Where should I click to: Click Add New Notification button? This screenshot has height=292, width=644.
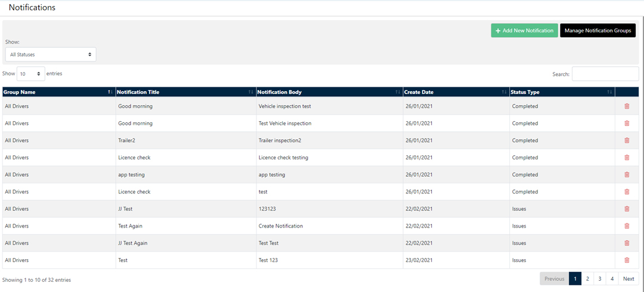pyautogui.click(x=524, y=30)
